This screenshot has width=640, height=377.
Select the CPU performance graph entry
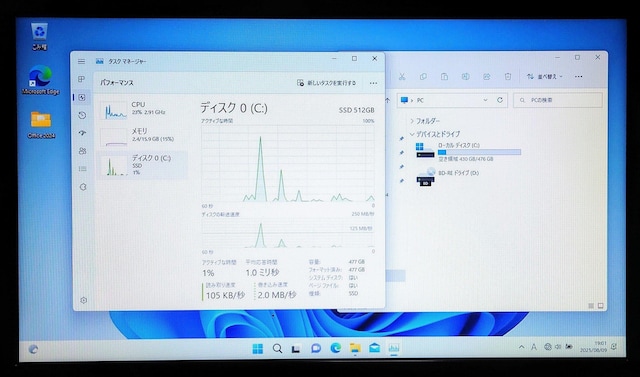click(142, 109)
